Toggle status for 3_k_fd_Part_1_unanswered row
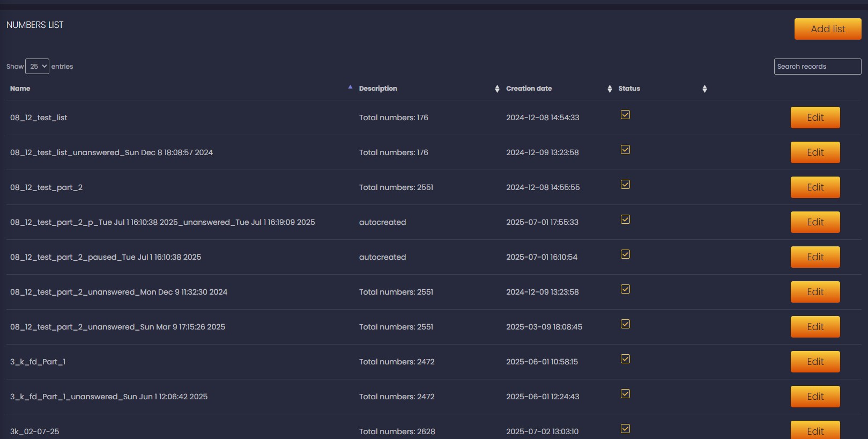868x439 pixels. pos(625,394)
